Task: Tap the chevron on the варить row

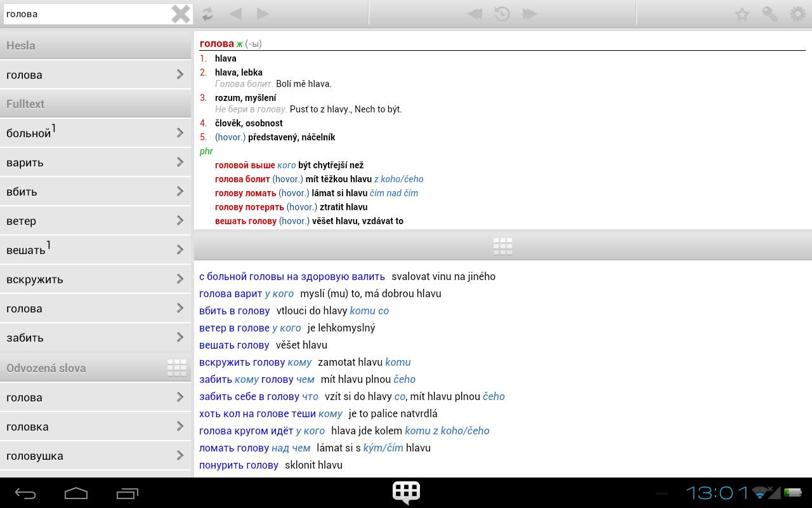Action: tap(180, 162)
